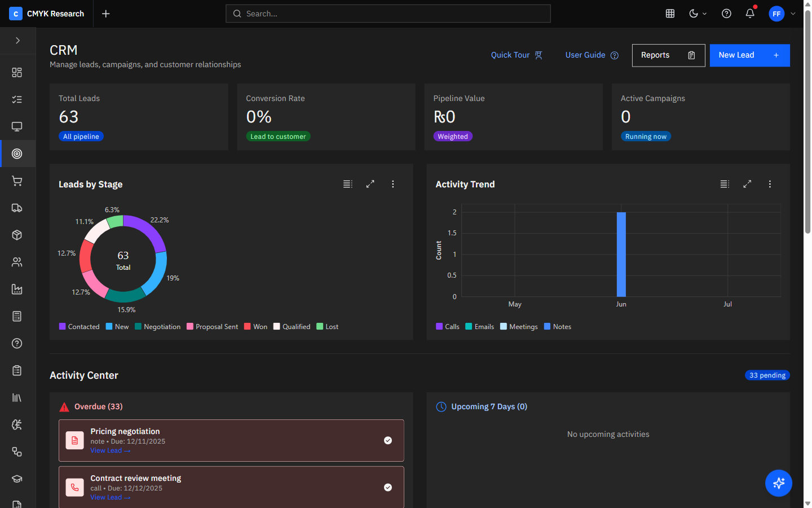The image size is (812, 508).
Task: Toggle Meetings series in Activity Trend legend
Action: point(519,327)
